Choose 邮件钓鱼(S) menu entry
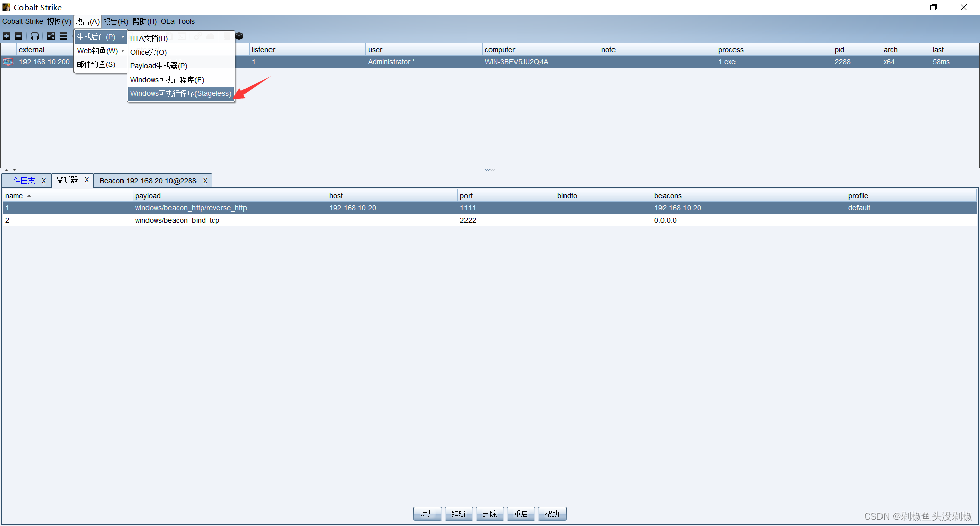The height and width of the screenshot is (526, 980). pyautogui.click(x=100, y=64)
